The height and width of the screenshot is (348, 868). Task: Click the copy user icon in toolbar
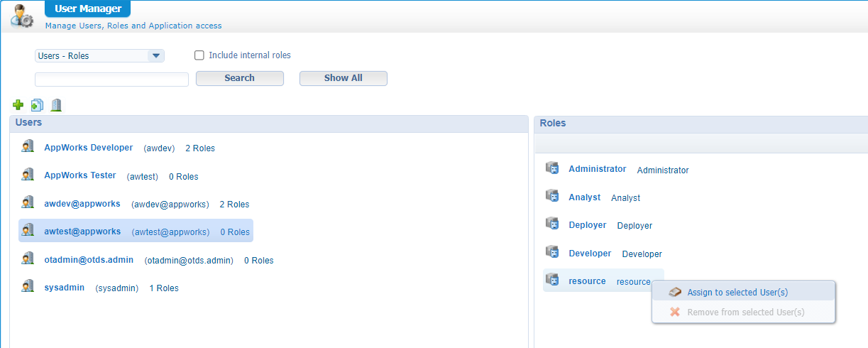37,105
